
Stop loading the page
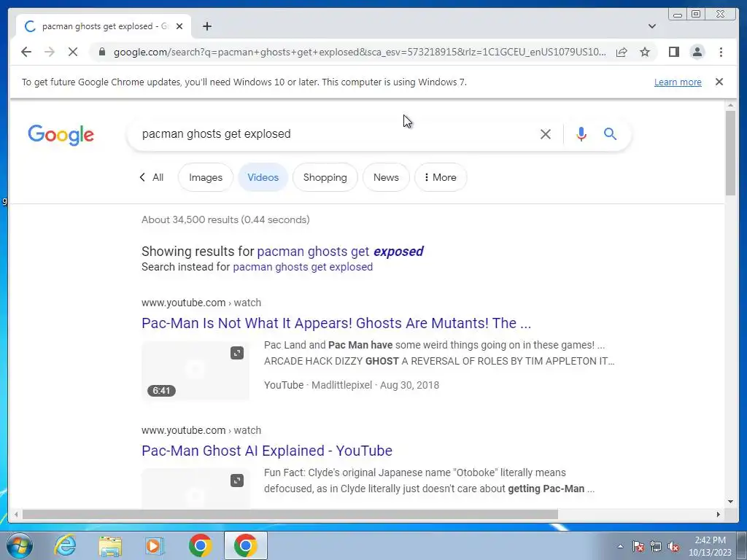(73, 52)
